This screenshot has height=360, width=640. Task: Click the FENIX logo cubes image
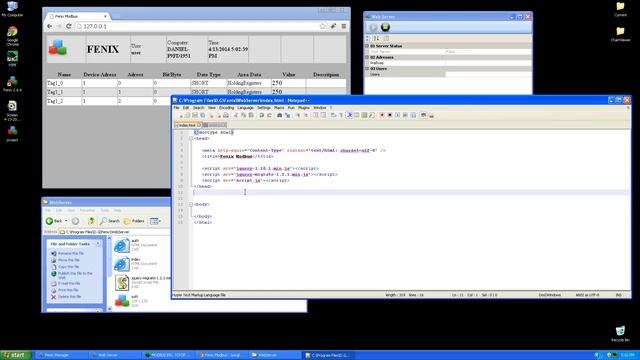(x=58, y=48)
